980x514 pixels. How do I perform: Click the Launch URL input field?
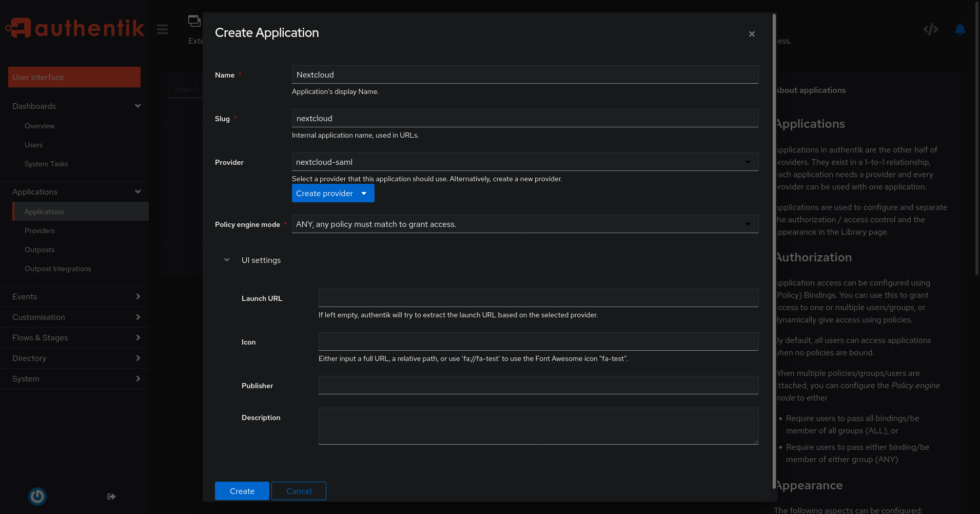click(x=538, y=298)
